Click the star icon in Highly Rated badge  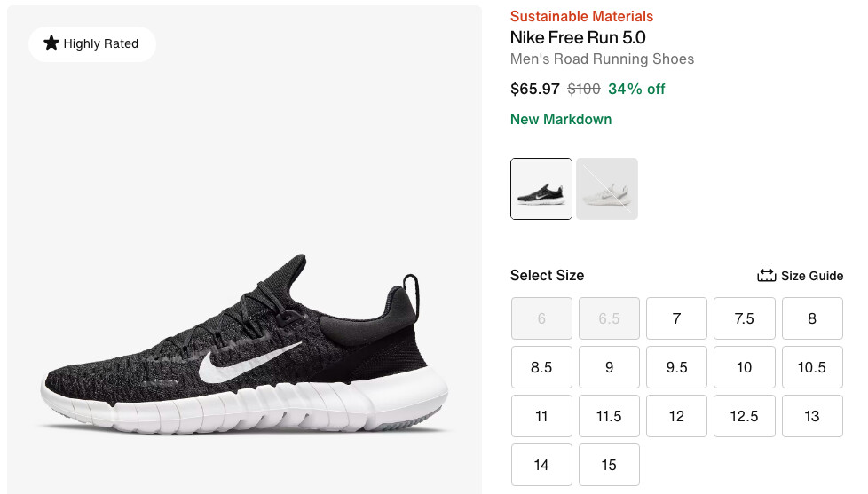(x=51, y=43)
